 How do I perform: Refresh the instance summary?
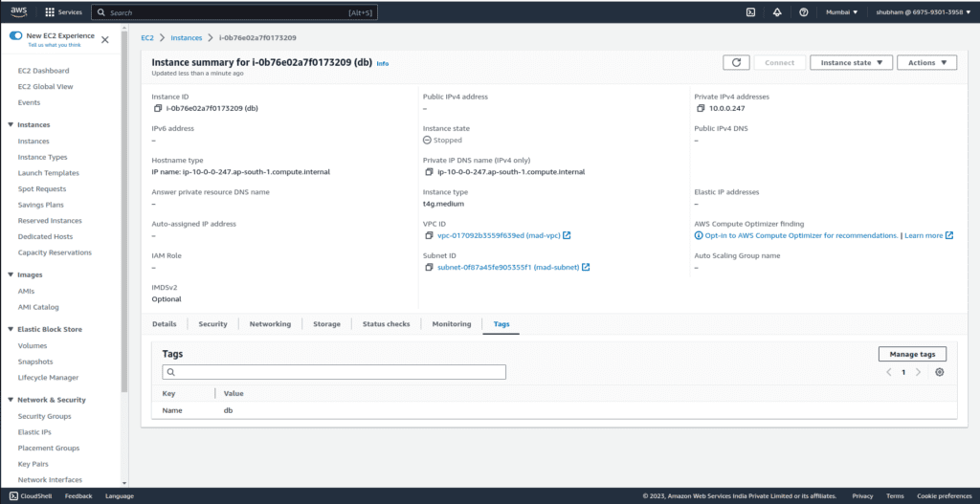click(x=736, y=62)
